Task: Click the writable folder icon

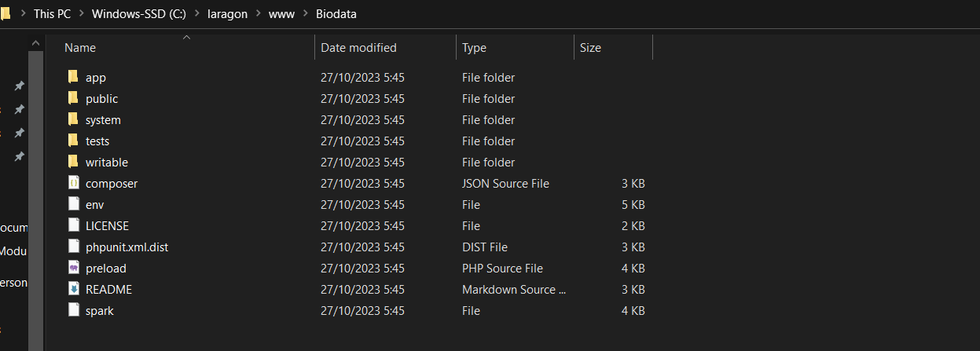Action: pyautogui.click(x=73, y=163)
